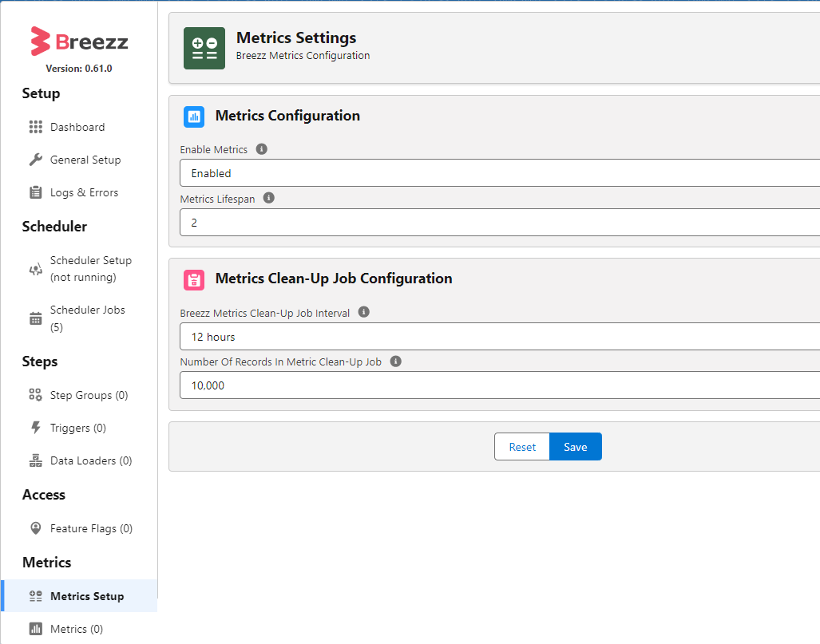Click the Feature Flags pin icon
This screenshot has width=820, height=644.
click(x=35, y=527)
